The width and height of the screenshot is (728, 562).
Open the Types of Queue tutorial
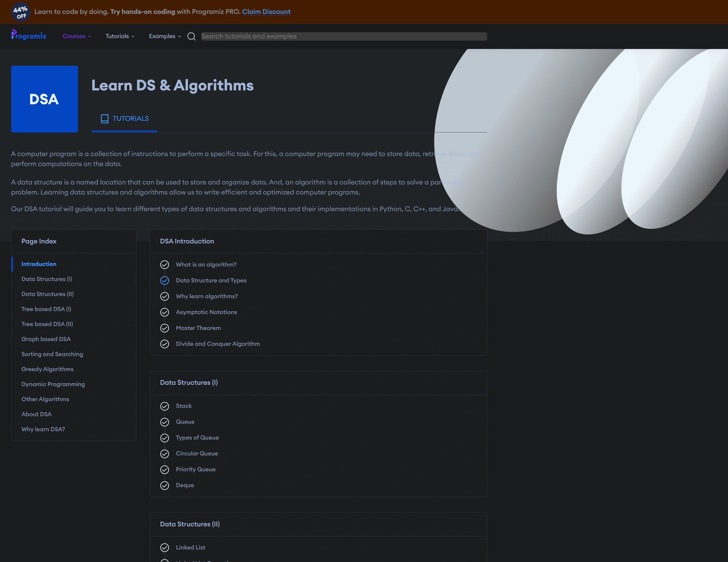click(197, 438)
